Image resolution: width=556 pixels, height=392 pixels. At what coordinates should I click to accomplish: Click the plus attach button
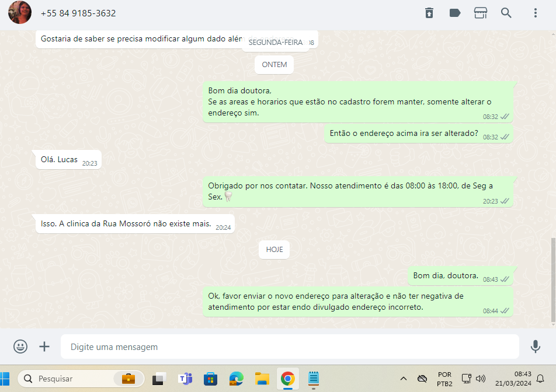click(44, 346)
